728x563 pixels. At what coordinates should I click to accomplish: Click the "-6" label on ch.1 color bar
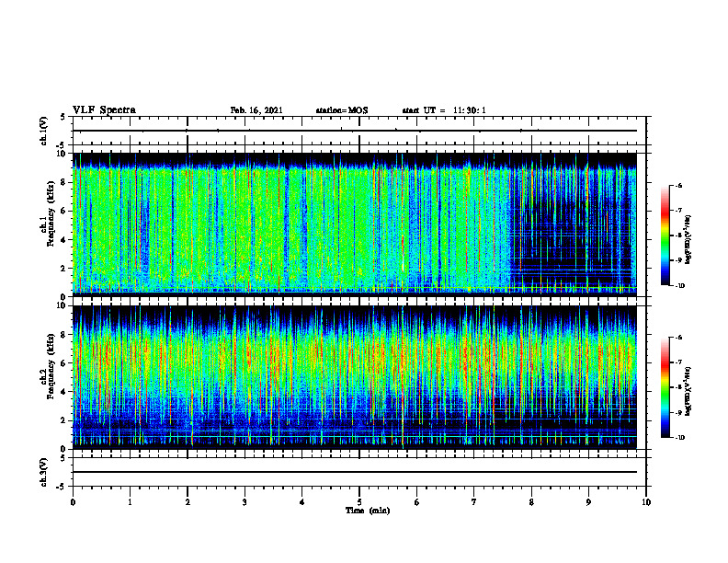[x=678, y=186]
